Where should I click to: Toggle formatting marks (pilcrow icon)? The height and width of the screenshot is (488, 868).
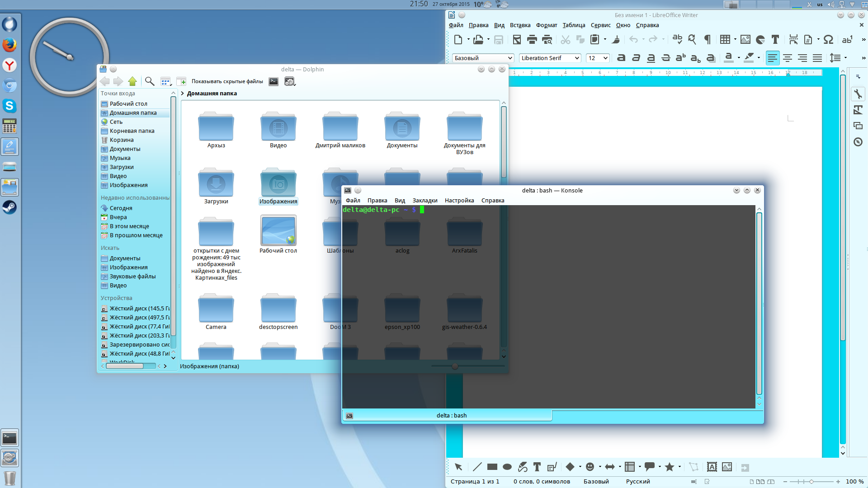pyautogui.click(x=708, y=40)
